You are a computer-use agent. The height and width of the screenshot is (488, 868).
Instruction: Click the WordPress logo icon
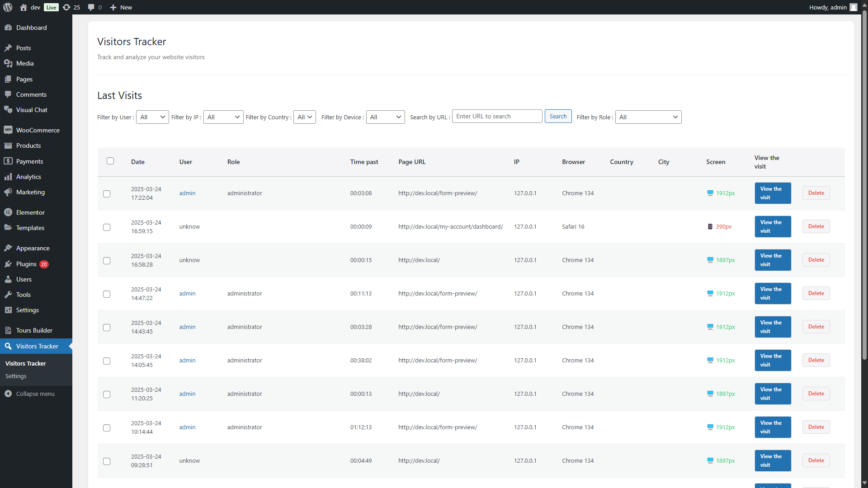click(8, 7)
